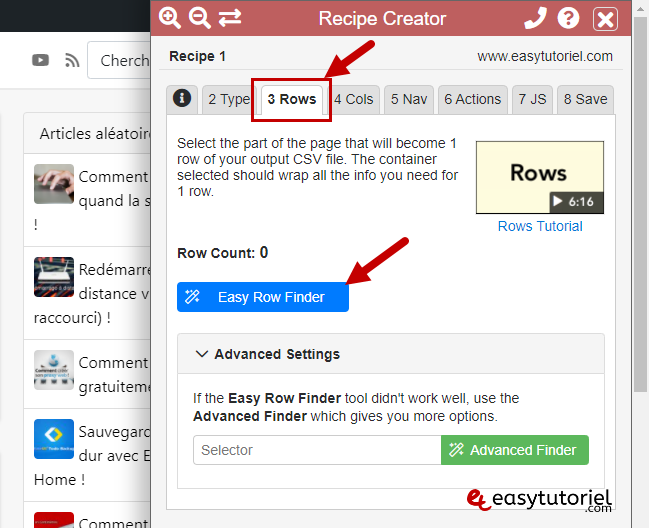Click the zoom out magnifier icon
This screenshot has height=528, width=649.
click(x=200, y=19)
